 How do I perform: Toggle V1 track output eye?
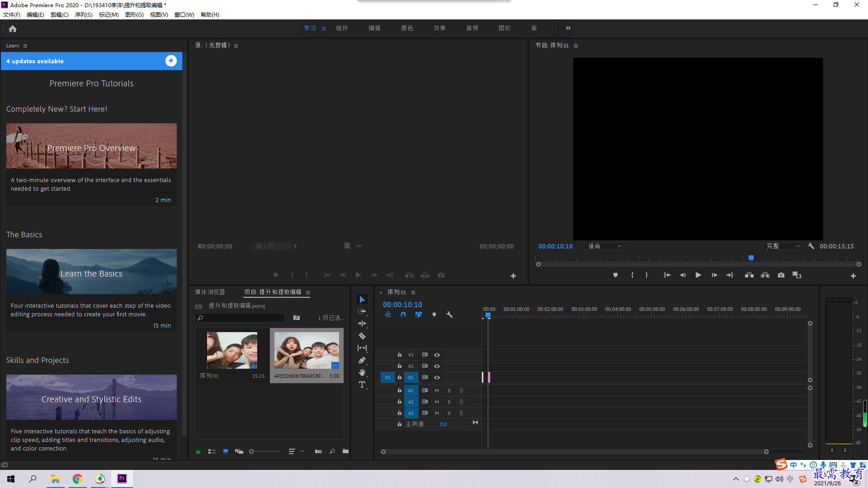coord(437,378)
